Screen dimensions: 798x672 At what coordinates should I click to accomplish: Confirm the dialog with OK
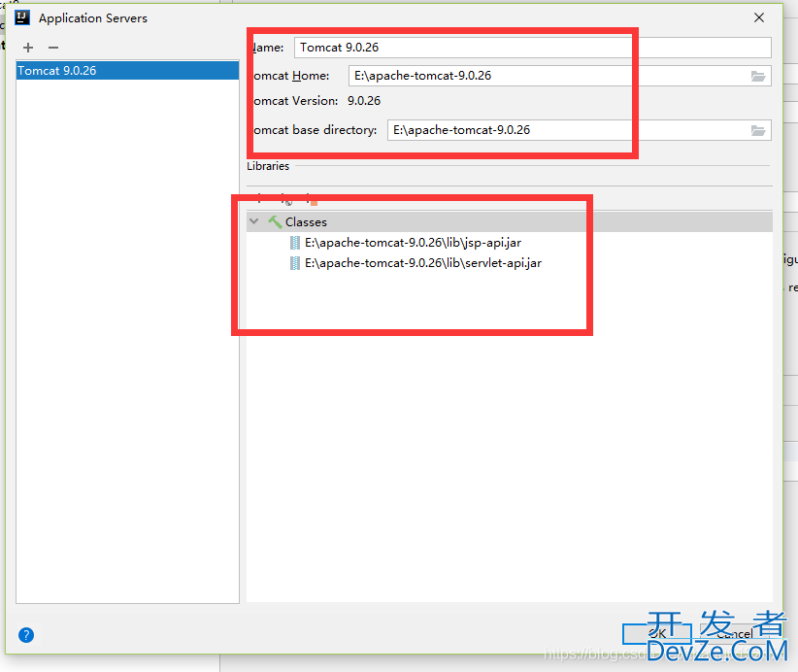(x=657, y=633)
